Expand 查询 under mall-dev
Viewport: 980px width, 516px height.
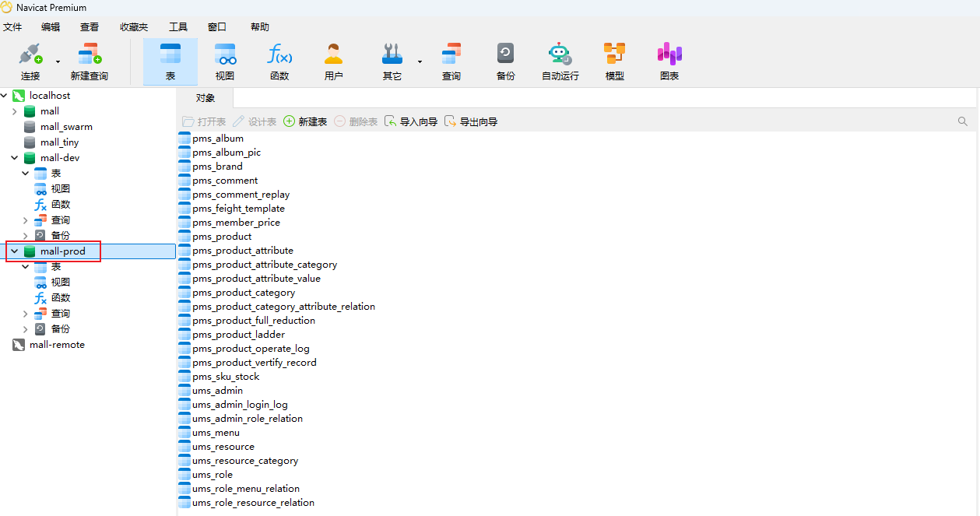tap(25, 220)
